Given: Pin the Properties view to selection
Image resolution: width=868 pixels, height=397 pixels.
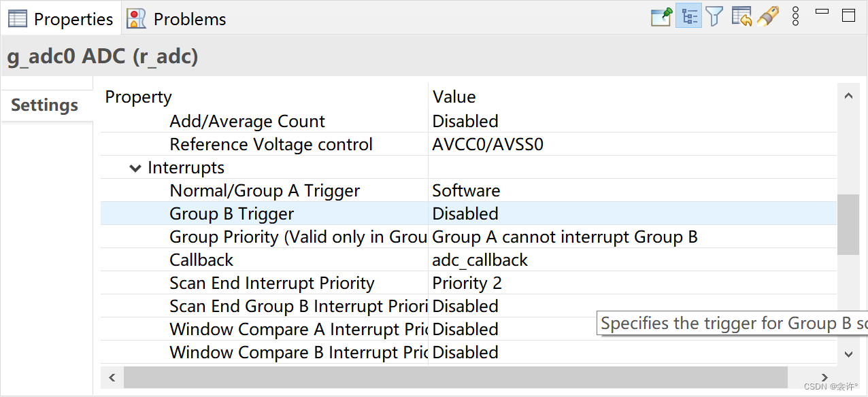Looking at the screenshot, I should tap(661, 17).
